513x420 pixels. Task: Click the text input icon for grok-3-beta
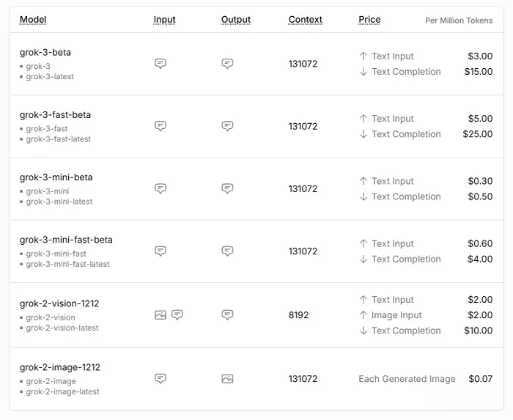[160, 63]
